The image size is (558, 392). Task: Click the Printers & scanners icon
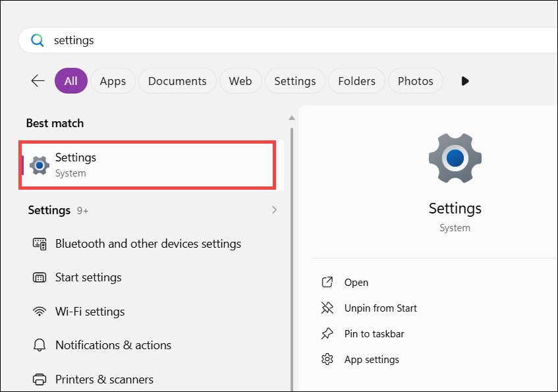[x=40, y=379]
